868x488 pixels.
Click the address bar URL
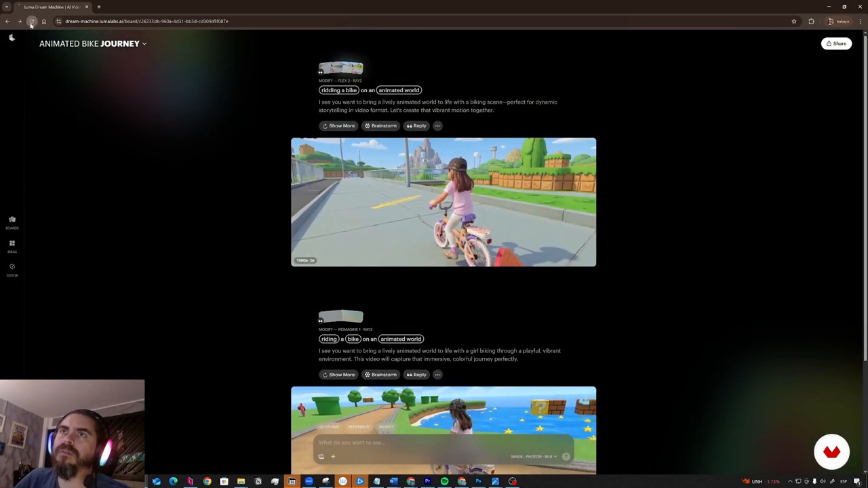[x=146, y=21]
